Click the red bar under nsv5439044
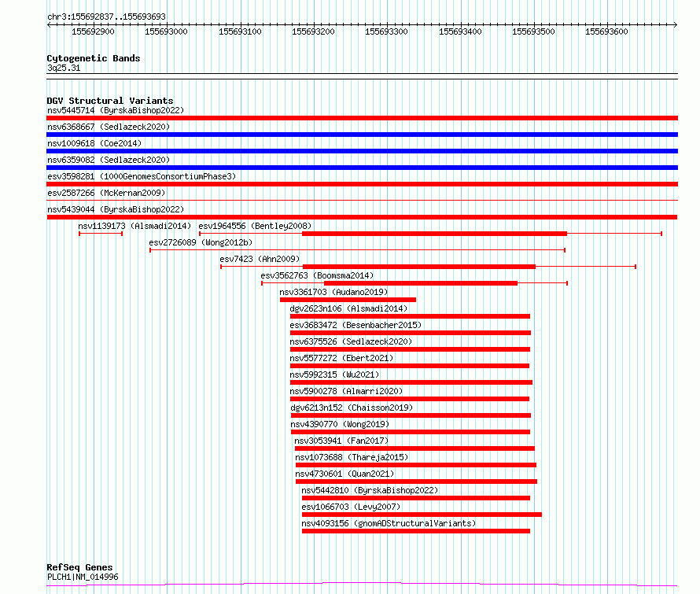 362,217
